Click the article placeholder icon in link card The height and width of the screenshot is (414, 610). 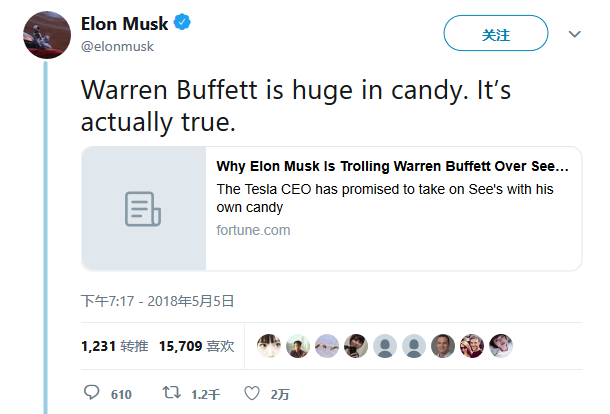[x=143, y=209]
